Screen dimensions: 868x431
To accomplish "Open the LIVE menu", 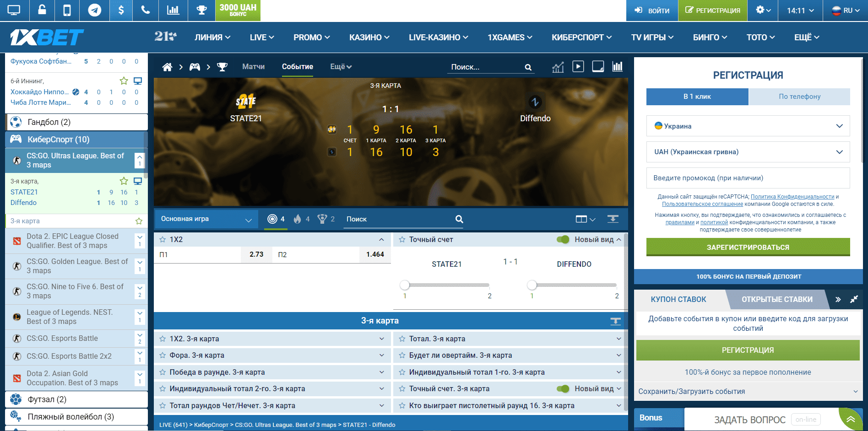I will pyautogui.click(x=262, y=38).
